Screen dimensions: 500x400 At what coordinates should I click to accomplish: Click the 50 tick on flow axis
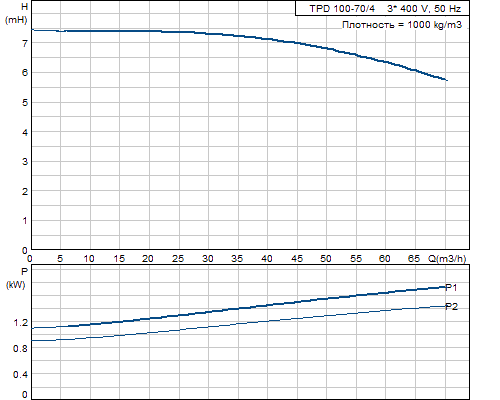tap(326, 259)
